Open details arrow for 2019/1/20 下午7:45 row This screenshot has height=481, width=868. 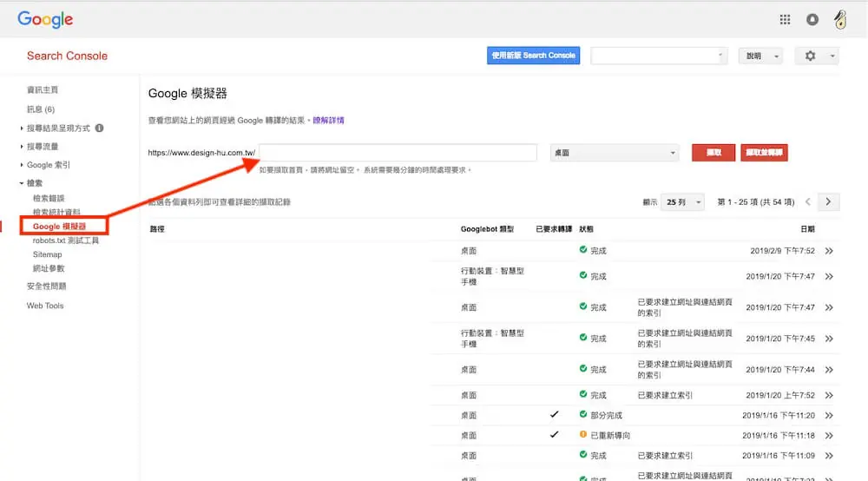click(829, 339)
